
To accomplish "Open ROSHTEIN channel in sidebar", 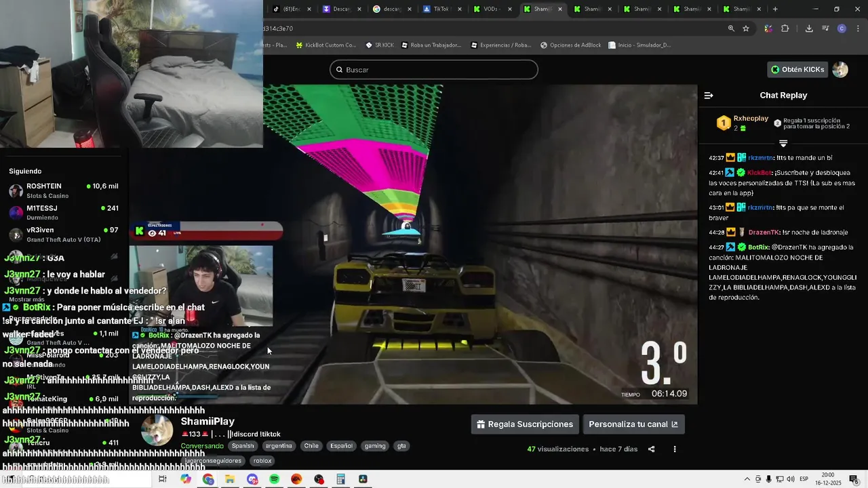I will click(x=64, y=190).
